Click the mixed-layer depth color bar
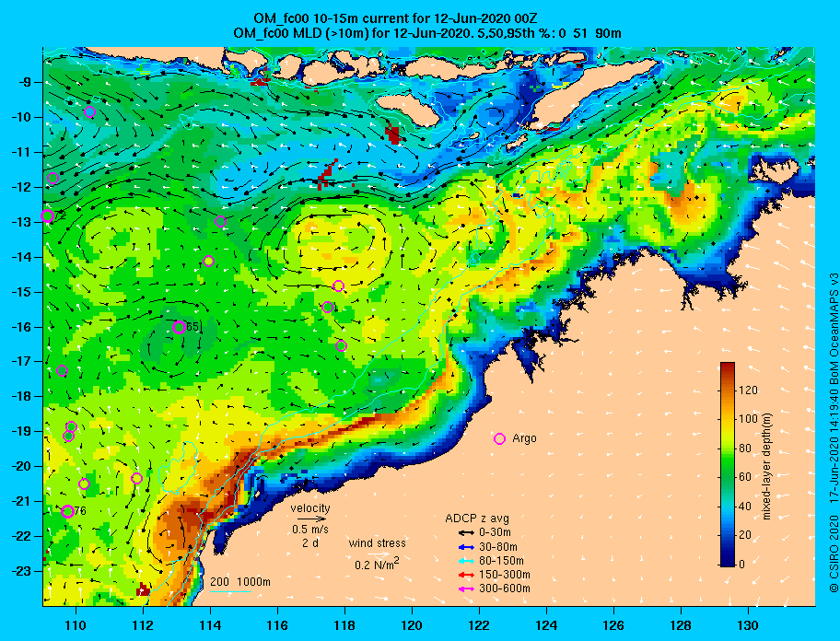 728,464
